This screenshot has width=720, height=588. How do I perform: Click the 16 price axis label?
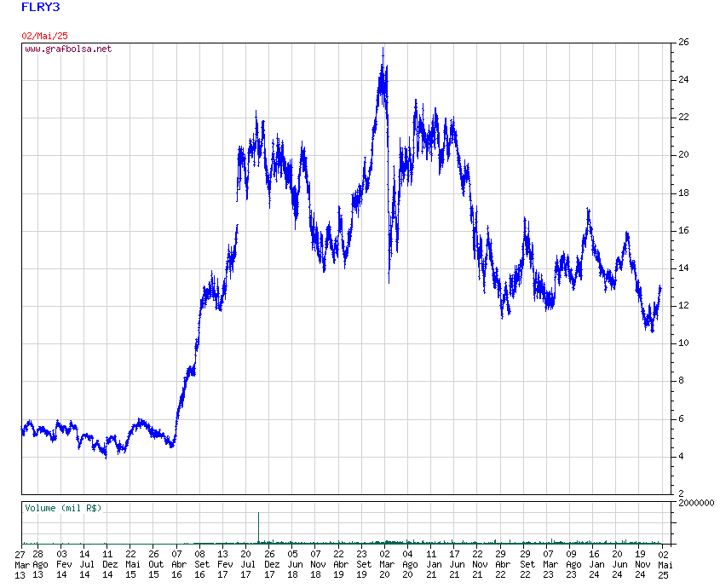pyautogui.click(x=683, y=231)
